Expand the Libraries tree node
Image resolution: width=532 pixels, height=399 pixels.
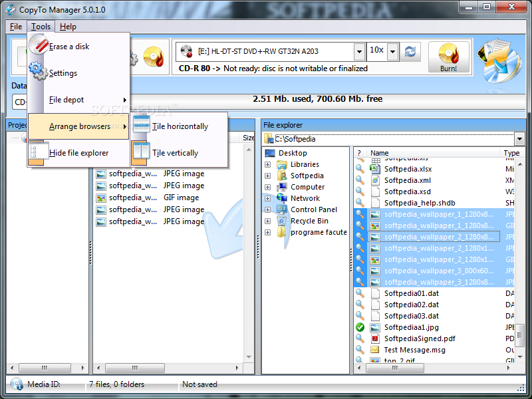pyautogui.click(x=268, y=164)
